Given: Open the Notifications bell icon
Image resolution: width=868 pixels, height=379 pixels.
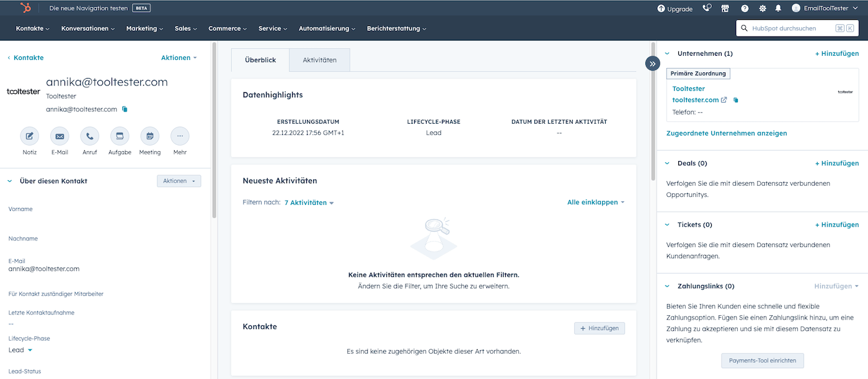Looking at the screenshot, I should pyautogui.click(x=778, y=9).
